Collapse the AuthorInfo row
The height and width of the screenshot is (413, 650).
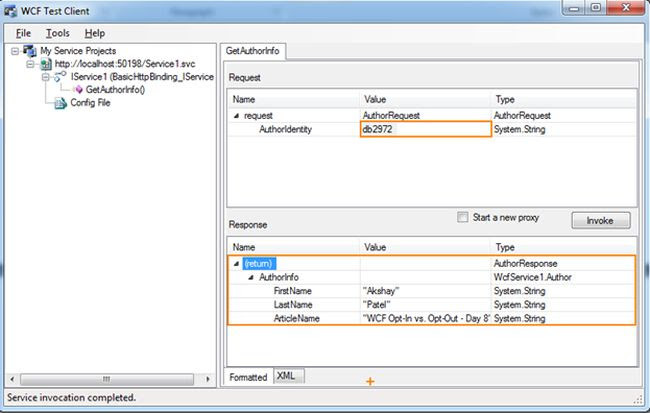coord(251,277)
